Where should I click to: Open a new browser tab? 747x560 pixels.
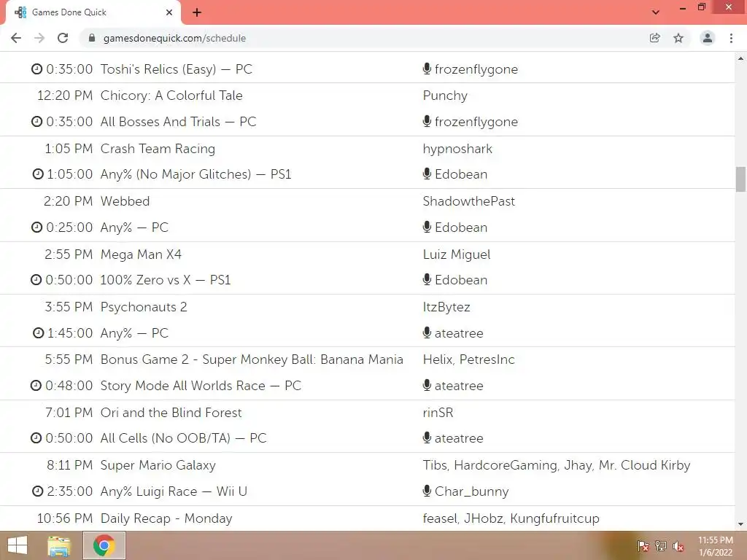197,12
